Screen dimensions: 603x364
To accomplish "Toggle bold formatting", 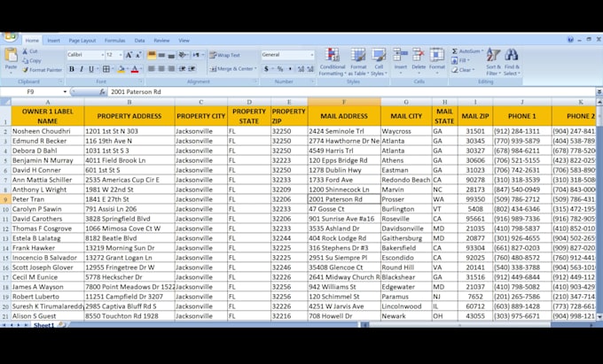I will 72,69.
